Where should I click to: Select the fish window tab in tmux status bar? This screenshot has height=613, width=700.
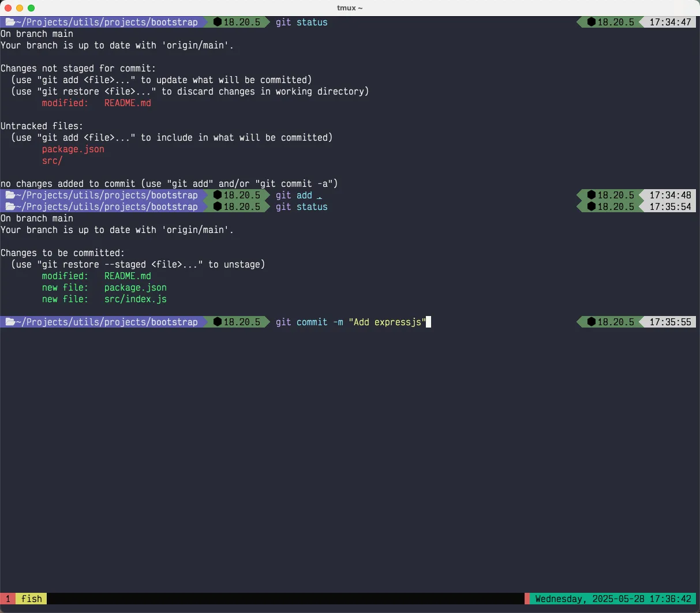(x=31, y=599)
